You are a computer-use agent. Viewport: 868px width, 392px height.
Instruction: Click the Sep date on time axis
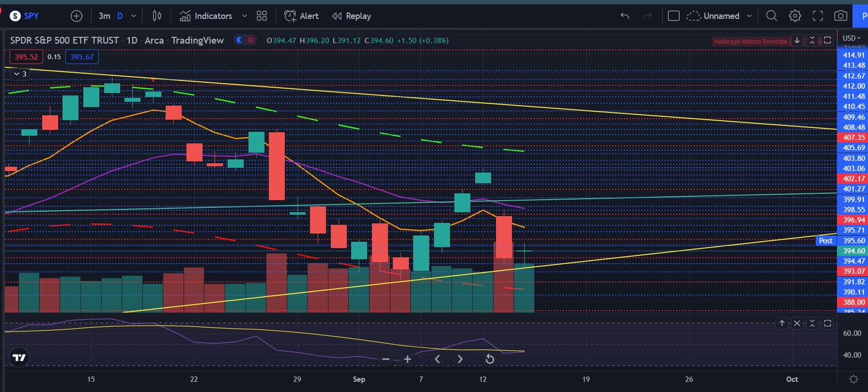click(359, 379)
